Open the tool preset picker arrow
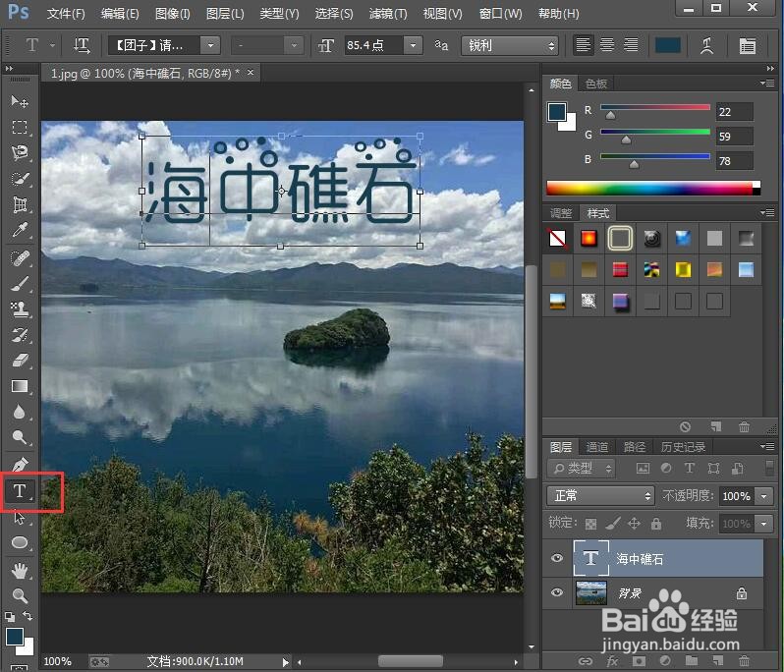 [x=52, y=45]
